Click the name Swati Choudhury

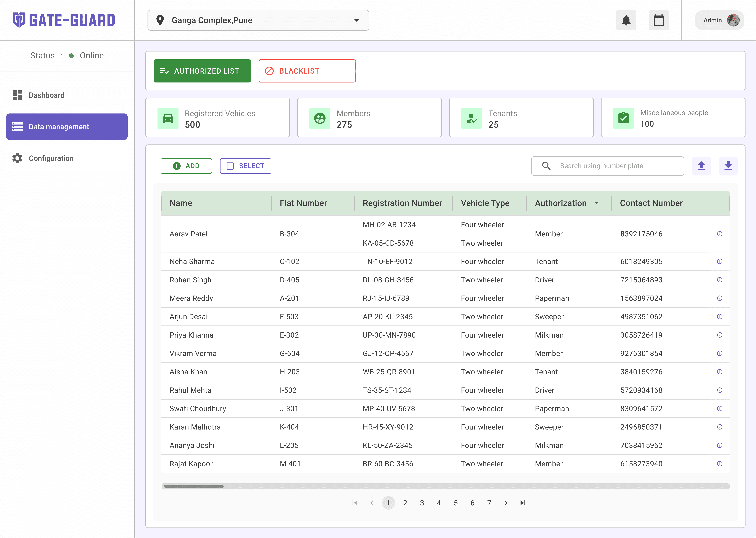pos(198,408)
